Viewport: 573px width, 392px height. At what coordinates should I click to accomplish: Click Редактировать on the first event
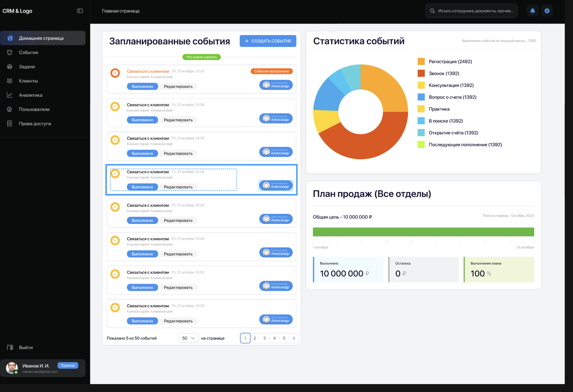[178, 87]
